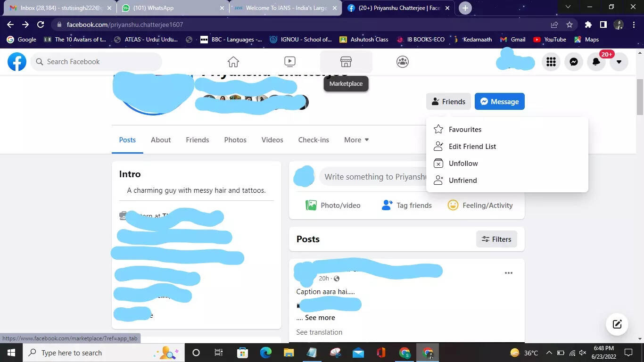
Task: Open the Chrome side panel icon
Action: [x=603, y=25]
